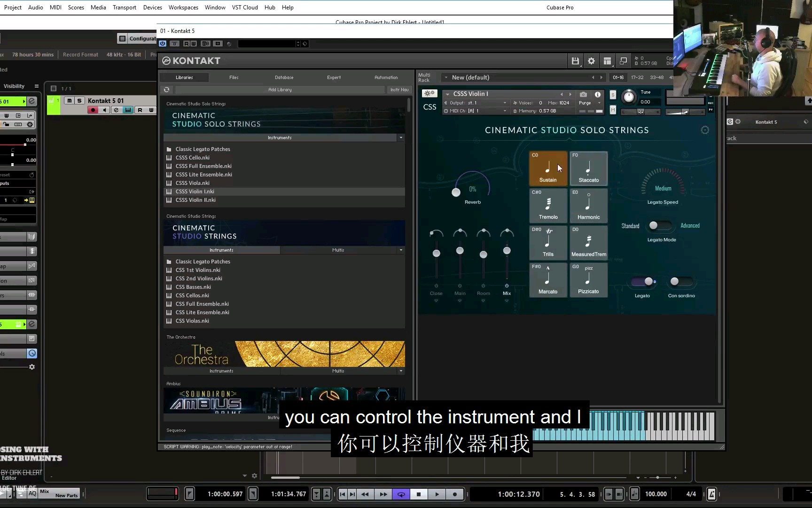Show channels 17-32 rack page
Screen dimensions: 812x508
(637, 77)
